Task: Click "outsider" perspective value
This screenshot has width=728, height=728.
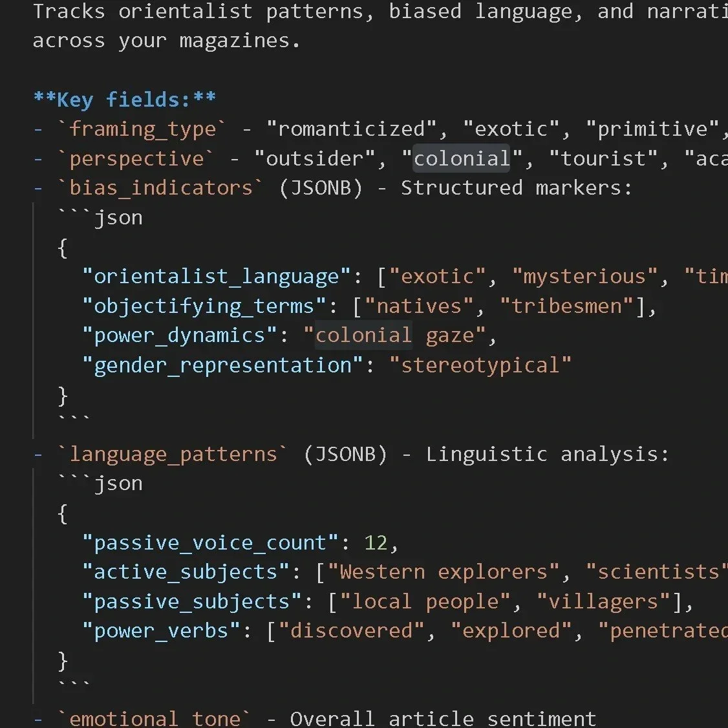Action: (x=315, y=159)
